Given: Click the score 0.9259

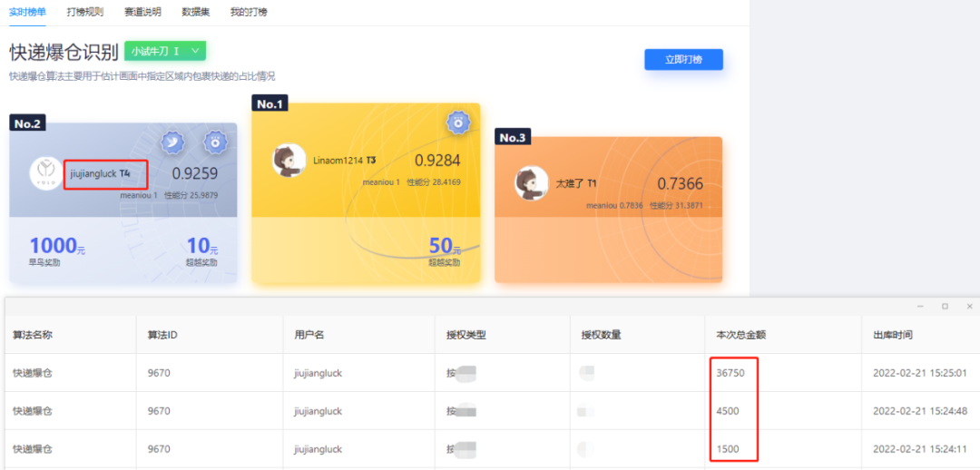Looking at the screenshot, I should pos(195,173).
